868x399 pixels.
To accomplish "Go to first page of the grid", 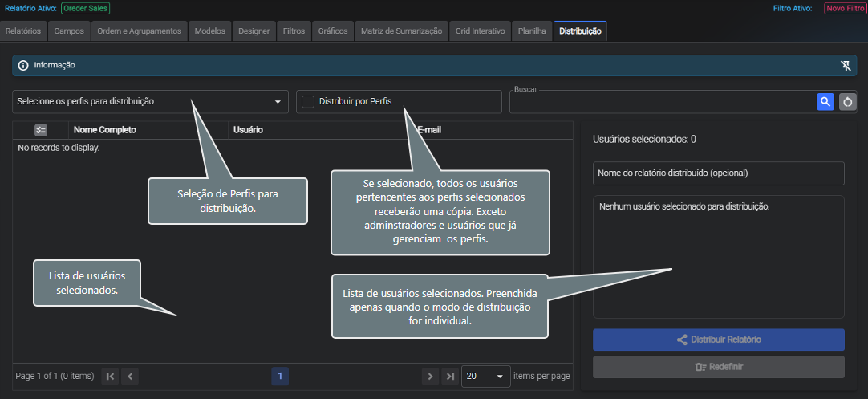I will pyautogui.click(x=110, y=377).
